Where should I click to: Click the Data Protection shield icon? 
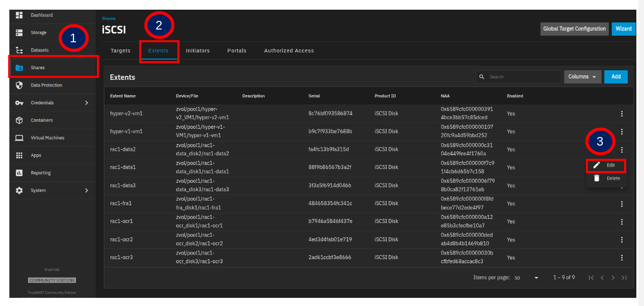click(x=19, y=86)
